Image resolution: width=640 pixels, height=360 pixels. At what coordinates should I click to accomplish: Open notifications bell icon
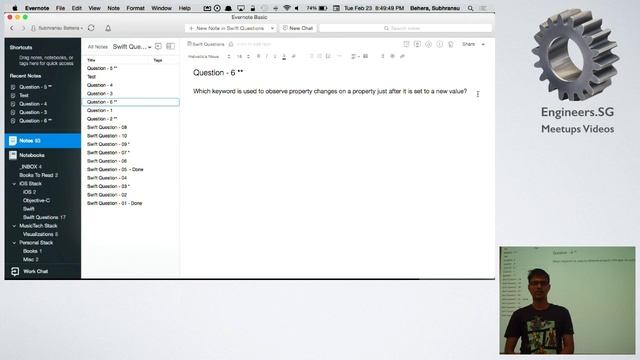[x=108, y=28]
